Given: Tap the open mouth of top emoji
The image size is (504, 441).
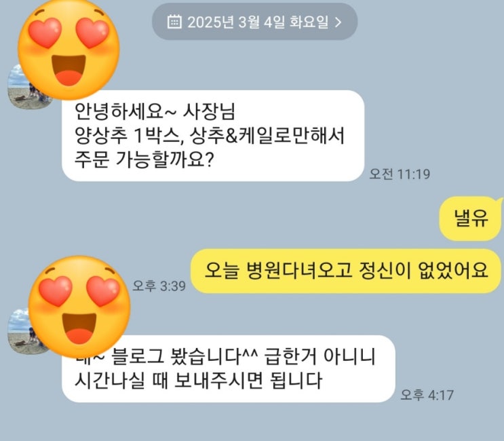Looking at the screenshot, I should click(x=69, y=70).
